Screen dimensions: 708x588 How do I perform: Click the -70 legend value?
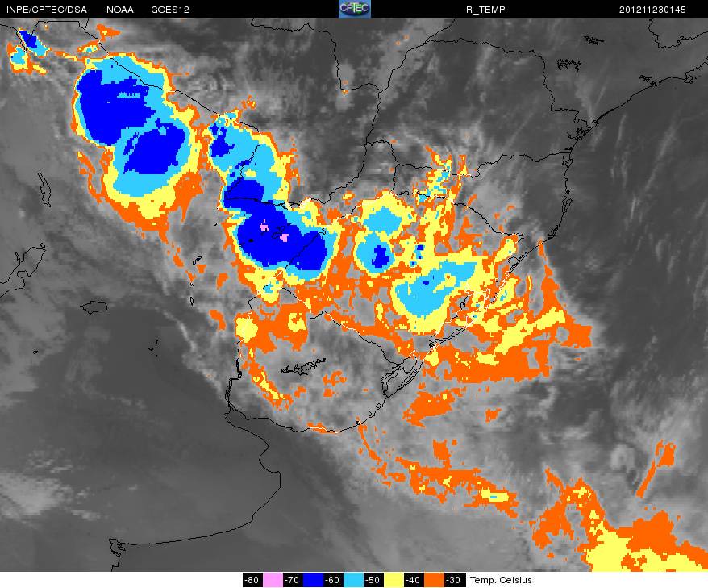(x=293, y=580)
